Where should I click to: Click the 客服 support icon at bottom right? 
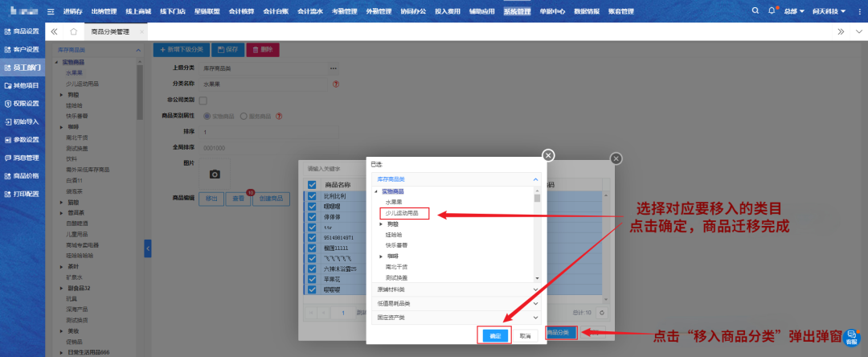point(851,339)
